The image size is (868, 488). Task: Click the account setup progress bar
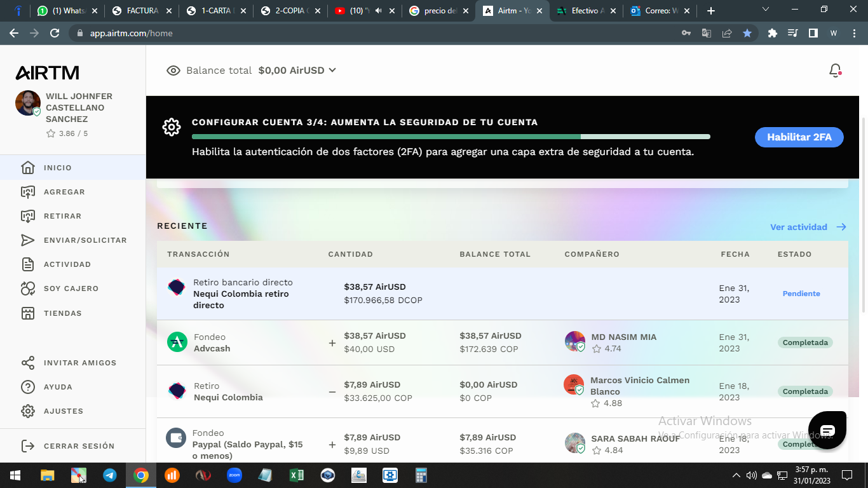tap(451, 137)
